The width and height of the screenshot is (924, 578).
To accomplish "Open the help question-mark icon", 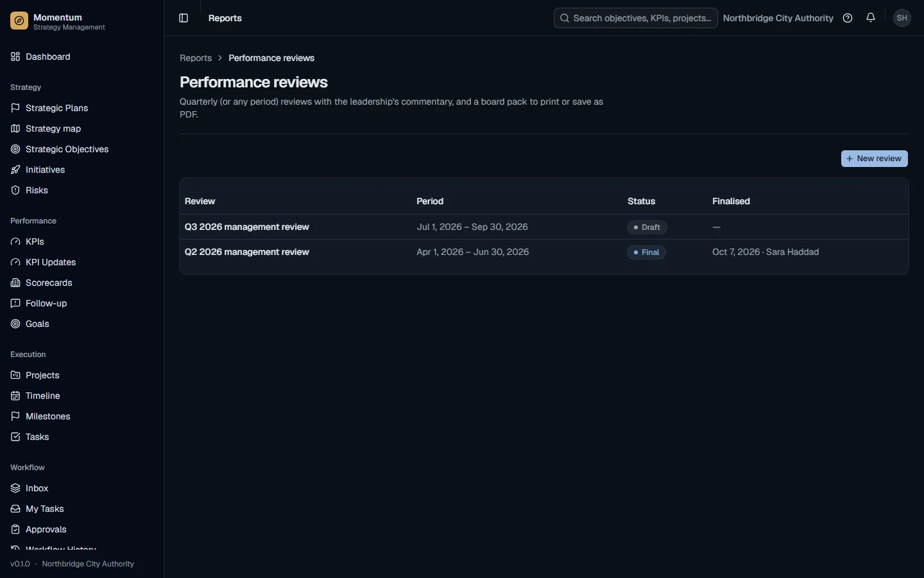I will coord(848,18).
